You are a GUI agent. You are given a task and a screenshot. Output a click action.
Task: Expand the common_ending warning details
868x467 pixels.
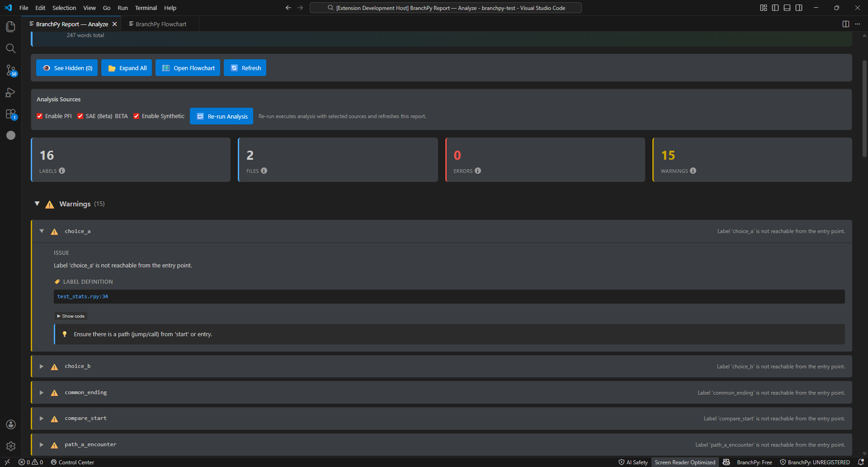pos(41,392)
